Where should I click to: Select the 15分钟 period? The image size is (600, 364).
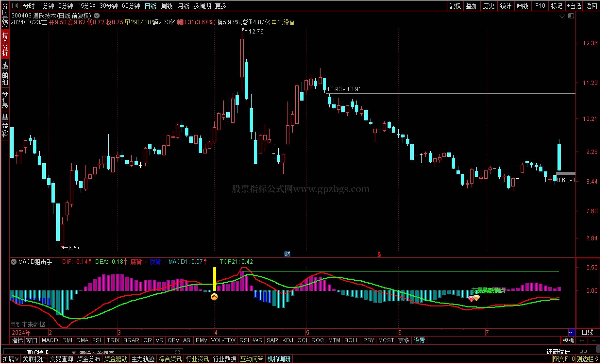pyautogui.click(x=86, y=6)
